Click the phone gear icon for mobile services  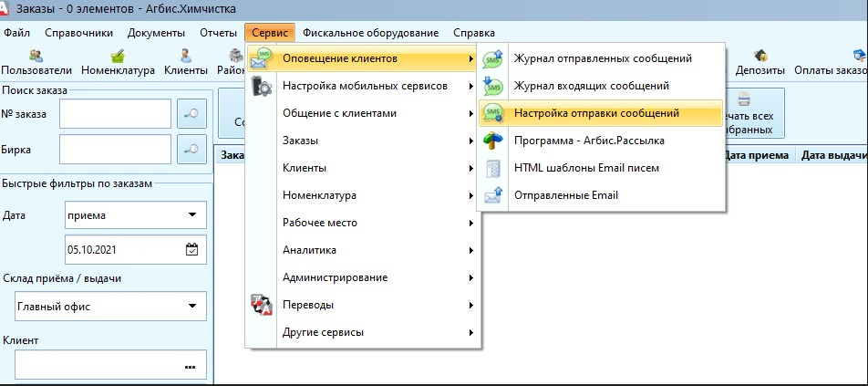click(262, 87)
